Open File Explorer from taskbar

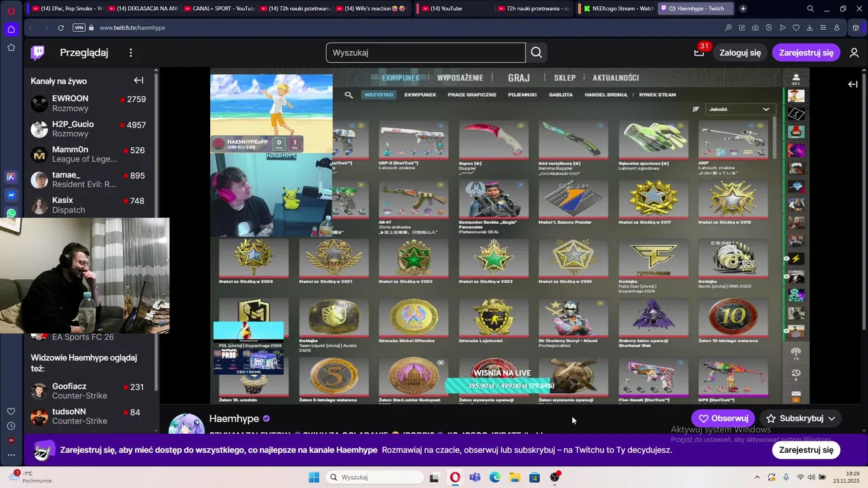point(515,477)
